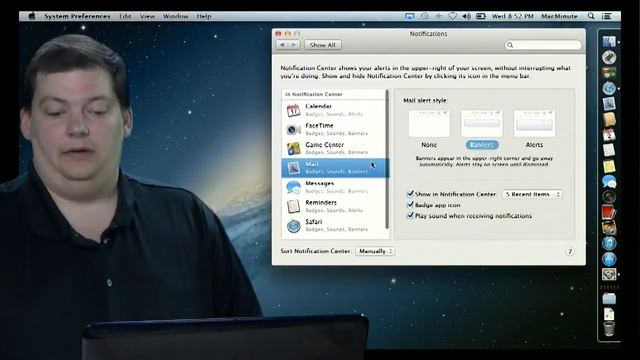The width and height of the screenshot is (640, 360).
Task: Open Safari compass icon in the Dock
Action: pyautogui.click(x=609, y=88)
